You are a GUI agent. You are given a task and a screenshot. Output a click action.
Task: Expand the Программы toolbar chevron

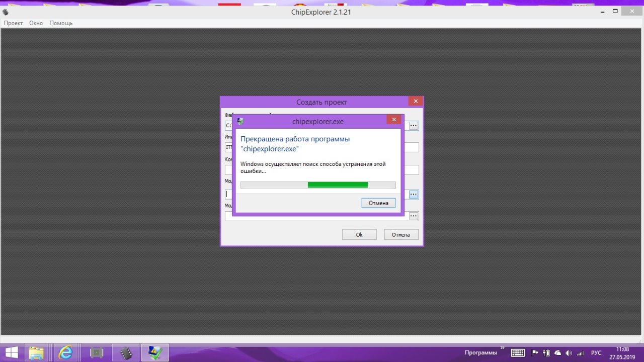point(502,348)
